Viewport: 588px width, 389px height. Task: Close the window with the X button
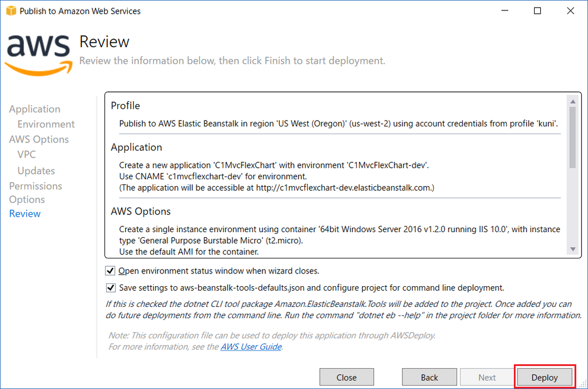[570, 11]
